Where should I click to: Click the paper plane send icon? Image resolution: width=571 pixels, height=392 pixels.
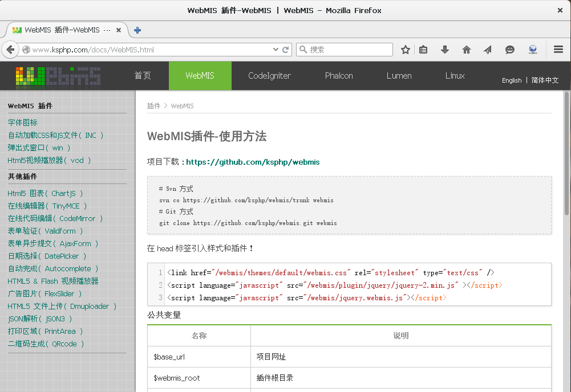click(x=488, y=50)
